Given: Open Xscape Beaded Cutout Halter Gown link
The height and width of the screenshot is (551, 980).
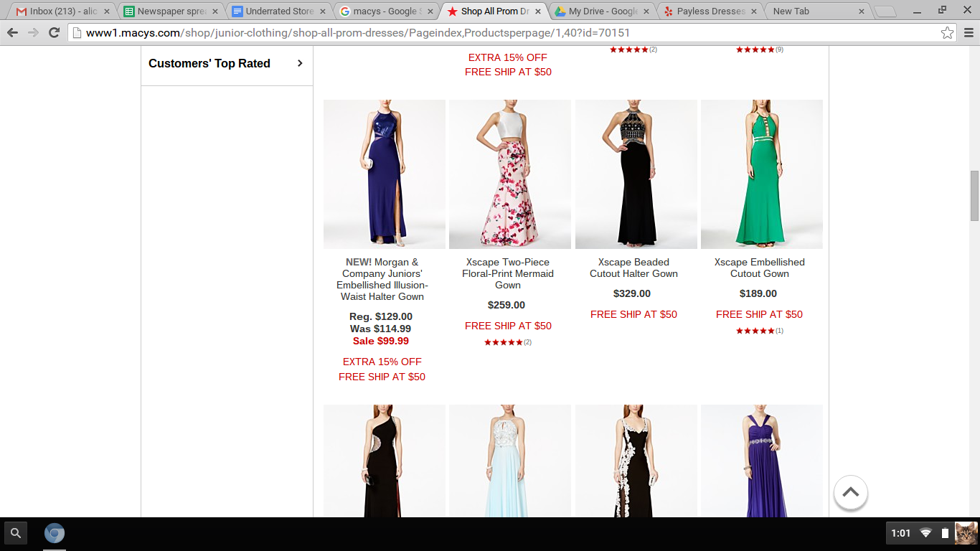Looking at the screenshot, I should [633, 268].
